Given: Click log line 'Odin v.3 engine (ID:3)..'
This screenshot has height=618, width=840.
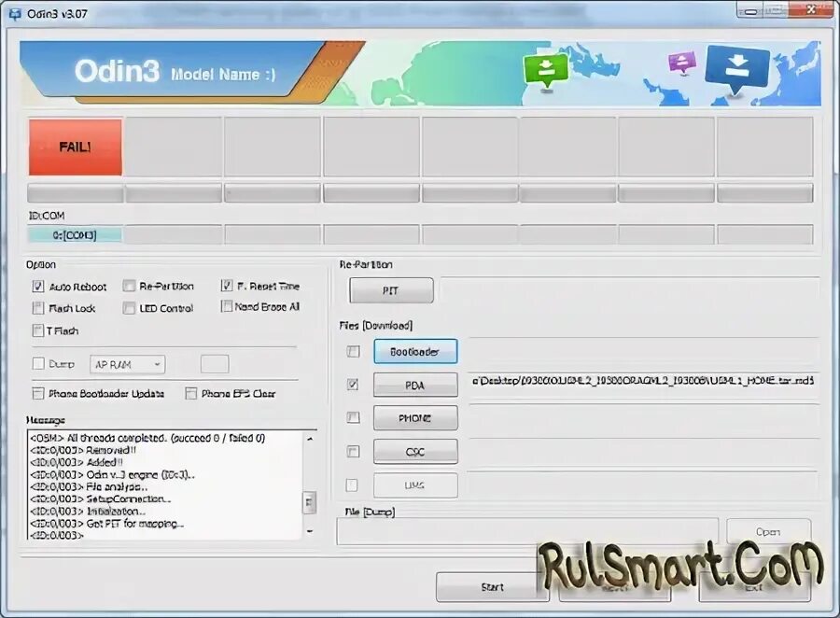Looking at the screenshot, I should (113, 474).
